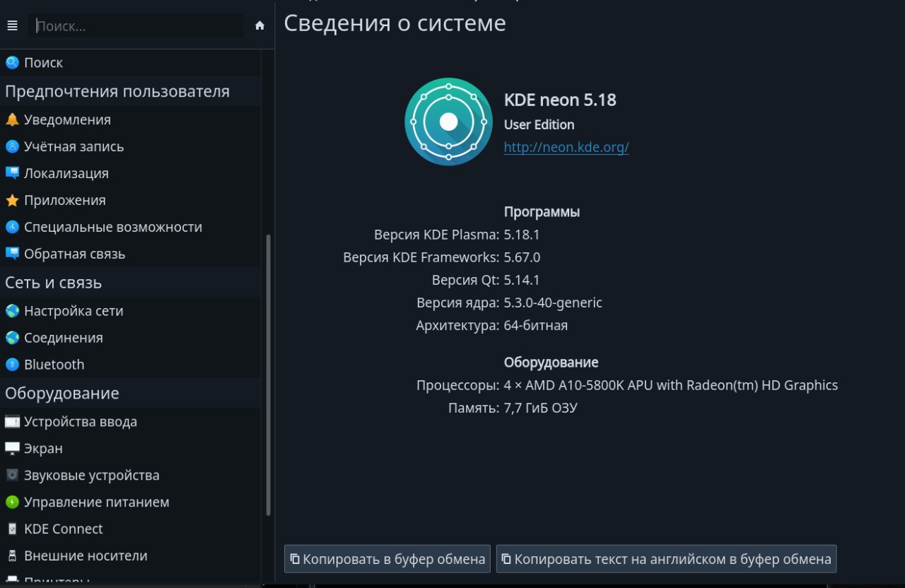This screenshot has height=588, width=905.
Task: Click the AMD A10-5800K processor text
Action: (x=671, y=385)
